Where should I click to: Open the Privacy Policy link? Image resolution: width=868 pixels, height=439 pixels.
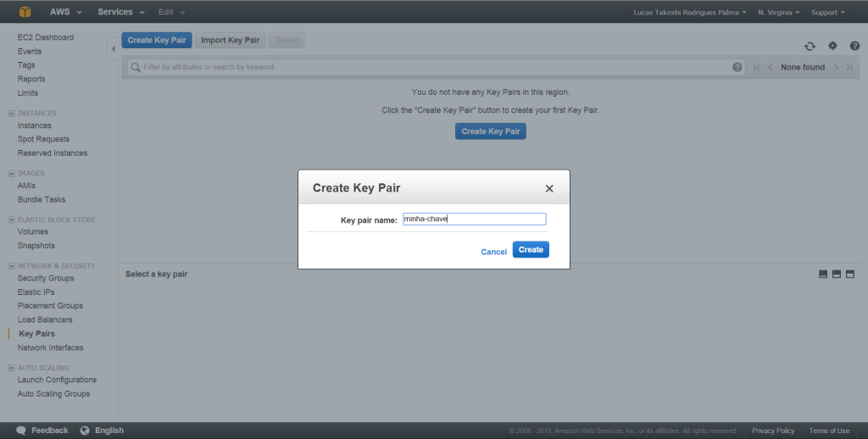coord(773,431)
